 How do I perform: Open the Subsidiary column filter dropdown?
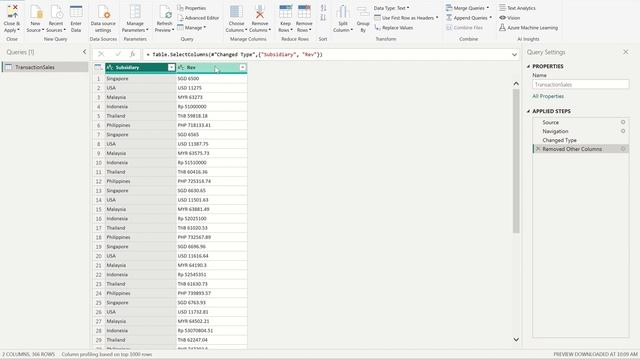tap(171, 67)
